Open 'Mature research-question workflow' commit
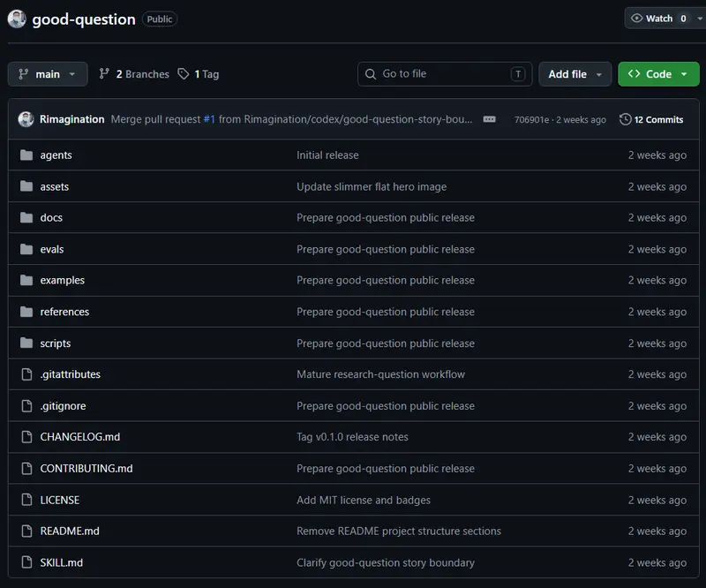Image resolution: width=706 pixels, height=588 pixels. [x=381, y=374]
